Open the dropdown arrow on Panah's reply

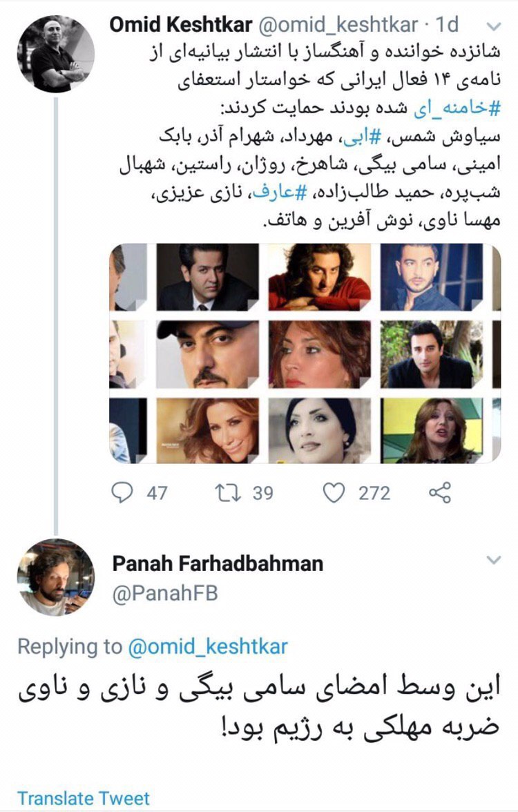[494, 559]
